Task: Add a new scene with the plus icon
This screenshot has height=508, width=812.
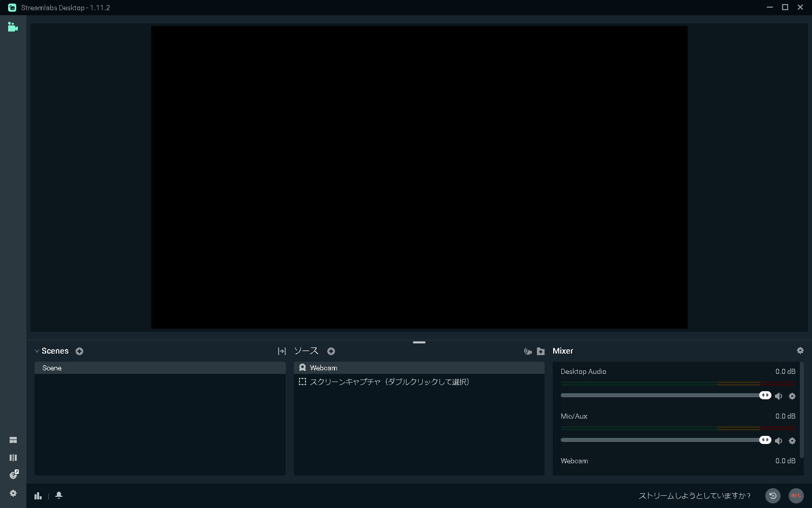Action: 79,351
